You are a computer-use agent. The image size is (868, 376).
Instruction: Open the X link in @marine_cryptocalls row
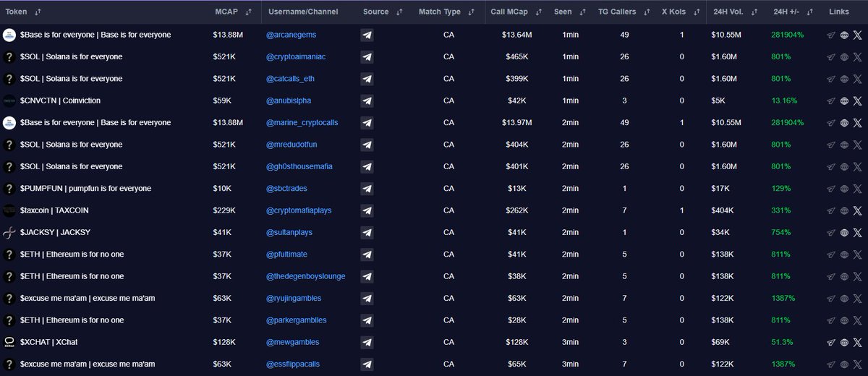pyautogui.click(x=858, y=122)
